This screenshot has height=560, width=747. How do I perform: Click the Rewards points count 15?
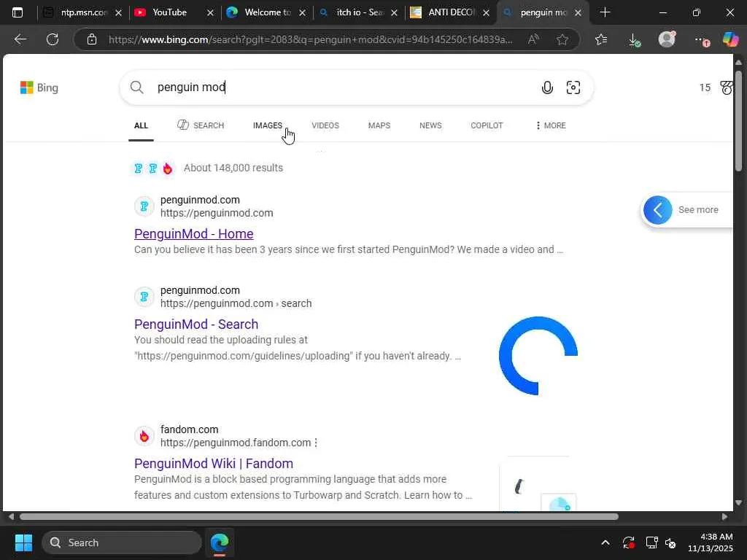(x=705, y=87)
